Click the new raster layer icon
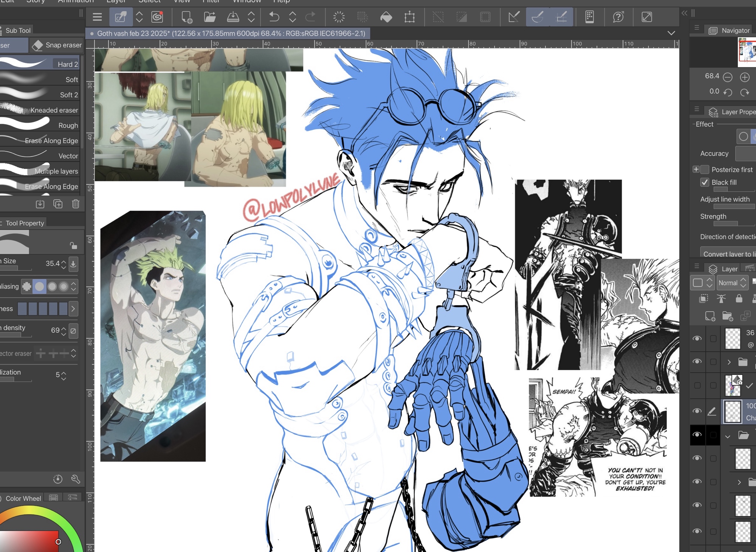The height and width of the screenshot is (552, 756). point(710,316)
